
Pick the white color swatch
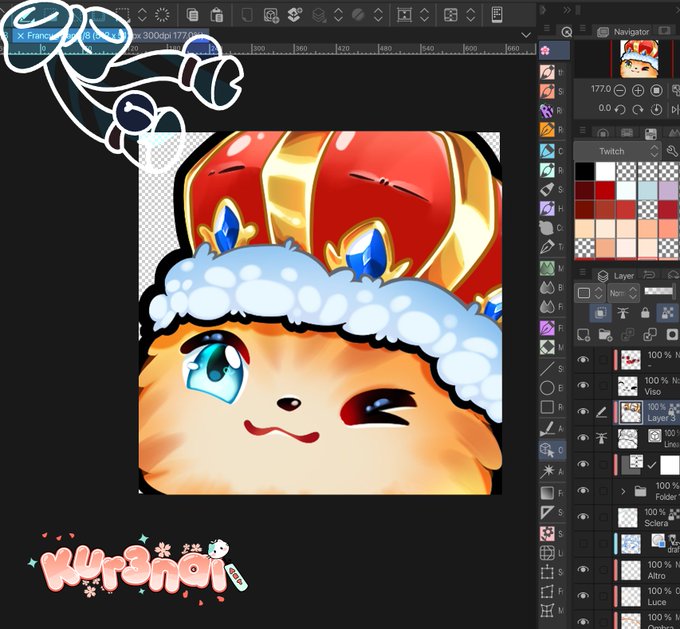(x=605, y=171)
